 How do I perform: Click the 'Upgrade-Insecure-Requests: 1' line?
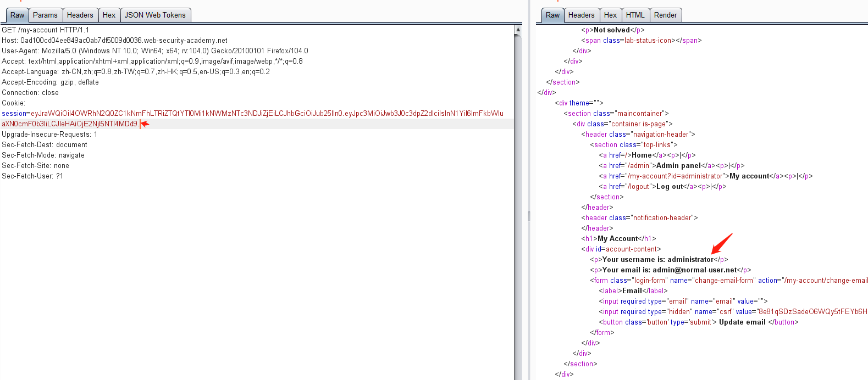click(49, 135)
